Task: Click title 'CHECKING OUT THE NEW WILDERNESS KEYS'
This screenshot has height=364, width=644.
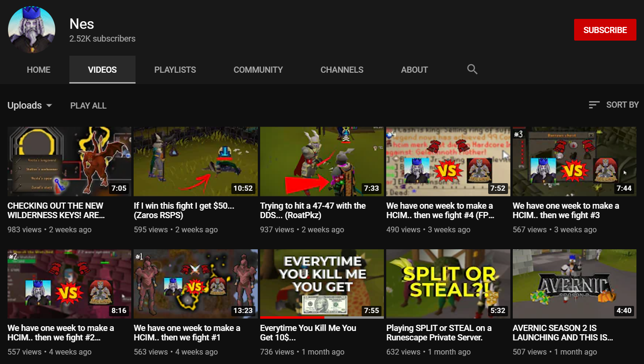Action: tap(56, 211)
